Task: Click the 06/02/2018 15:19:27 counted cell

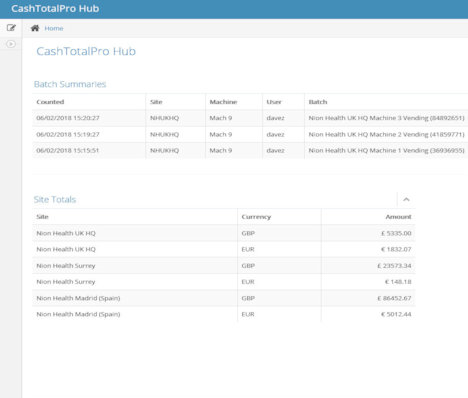Action: click(x=68, y=134)
